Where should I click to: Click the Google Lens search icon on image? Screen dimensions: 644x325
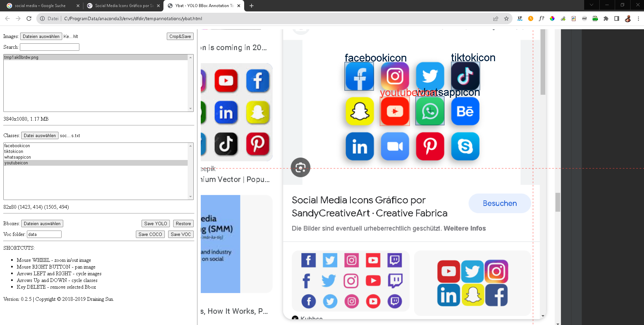click(300, 167)
